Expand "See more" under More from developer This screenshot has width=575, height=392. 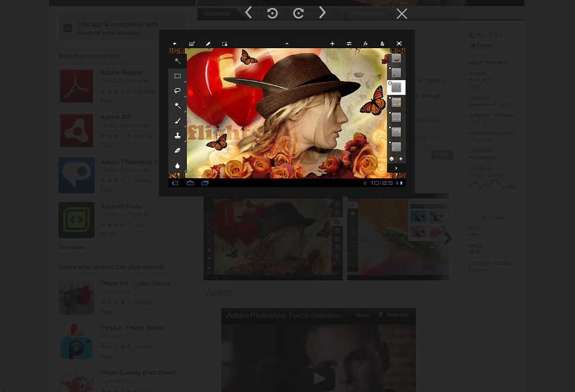[73, 247]
